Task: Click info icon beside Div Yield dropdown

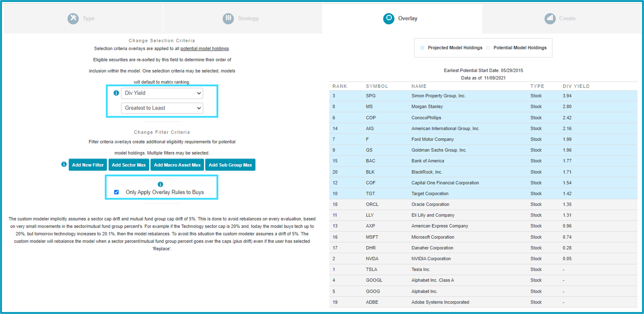Action: coord(116,93)
